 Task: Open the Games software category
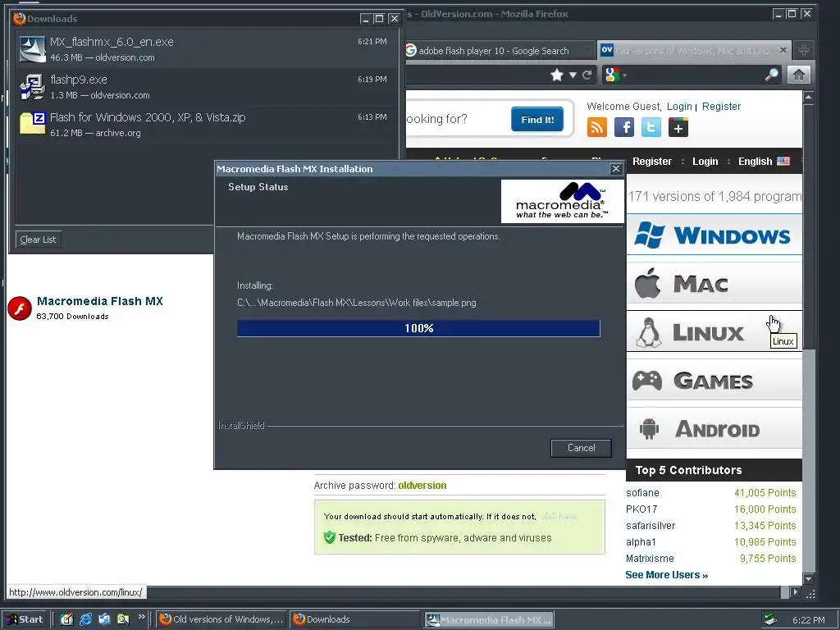pyautogui.click(x=714, y=380)
